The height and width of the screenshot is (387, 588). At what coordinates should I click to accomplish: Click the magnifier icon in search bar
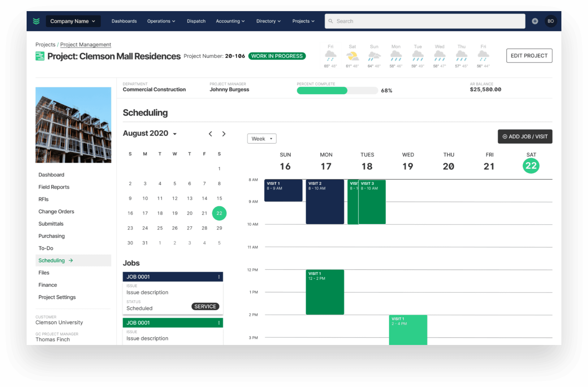coord(331,21)
